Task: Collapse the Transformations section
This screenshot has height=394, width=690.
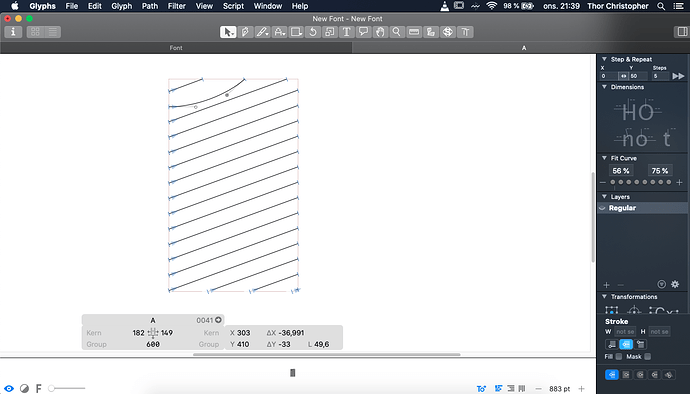Action: point(604,297)
